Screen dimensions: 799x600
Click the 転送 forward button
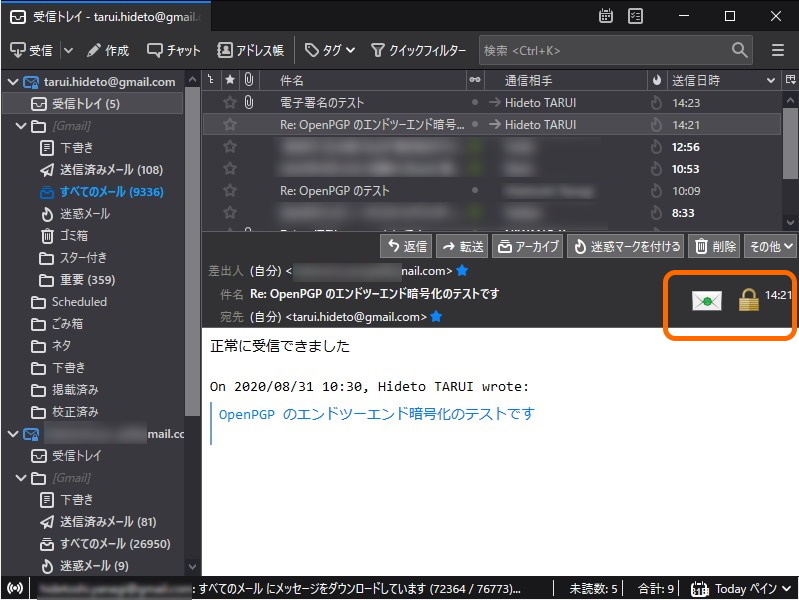click(463, 247)
